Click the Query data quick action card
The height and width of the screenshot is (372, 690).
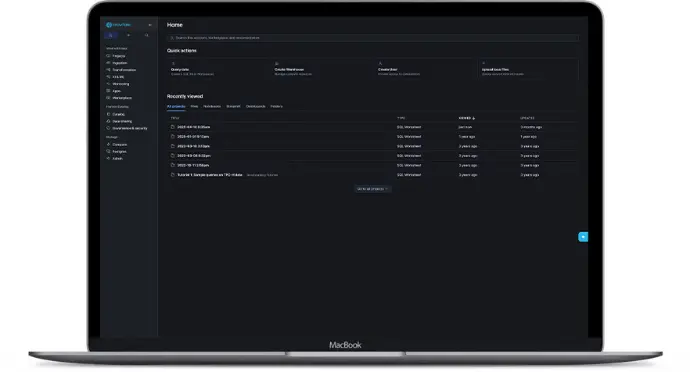(x=217, y=69)
